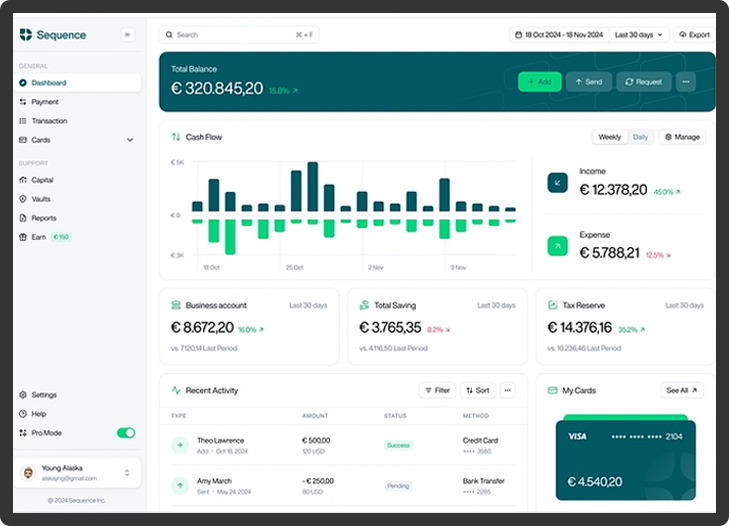
Task: Click the Income arrow icon tile
Action: 557,183
